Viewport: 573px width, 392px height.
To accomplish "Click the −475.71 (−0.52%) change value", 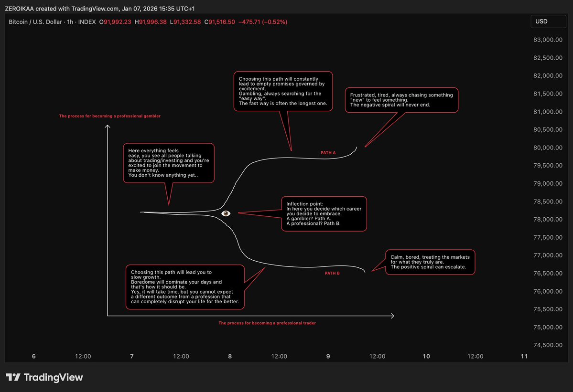I will tap(263, 22).
